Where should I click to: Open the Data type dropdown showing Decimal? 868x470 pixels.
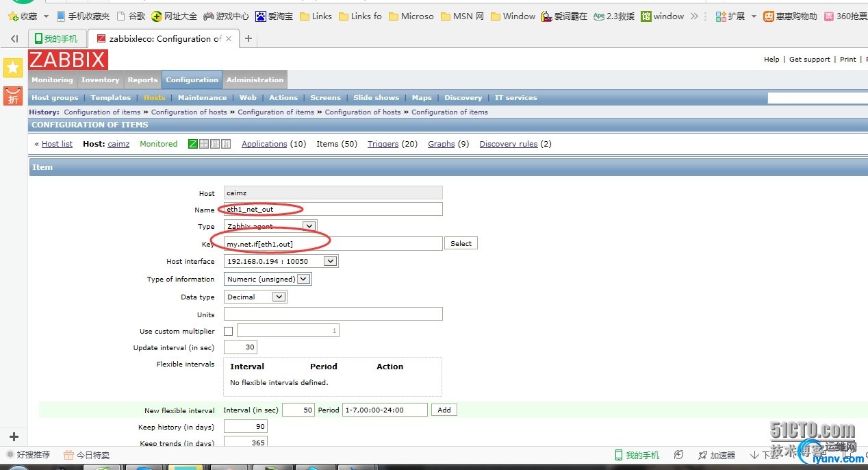(255, 297)
